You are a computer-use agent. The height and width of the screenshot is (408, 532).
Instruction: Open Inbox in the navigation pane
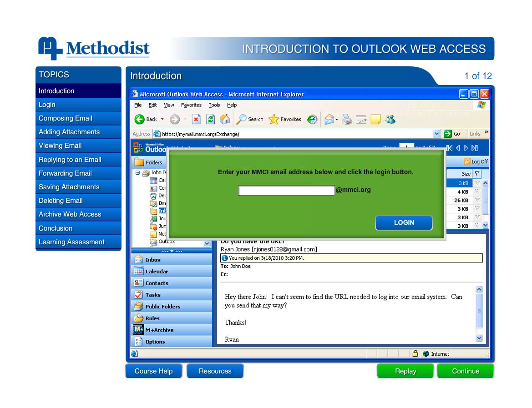pyautogui.click(x=171, y=260)
